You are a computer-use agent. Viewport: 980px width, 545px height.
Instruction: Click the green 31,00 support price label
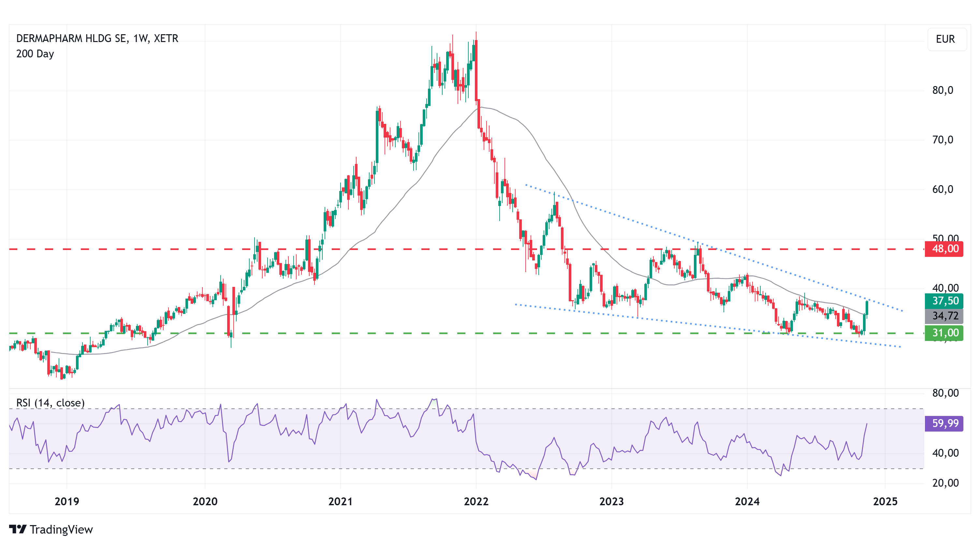[944, 333]
